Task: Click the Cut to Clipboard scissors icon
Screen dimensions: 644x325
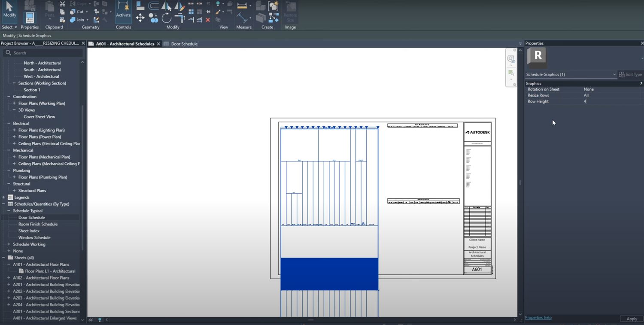Action: 63,4
